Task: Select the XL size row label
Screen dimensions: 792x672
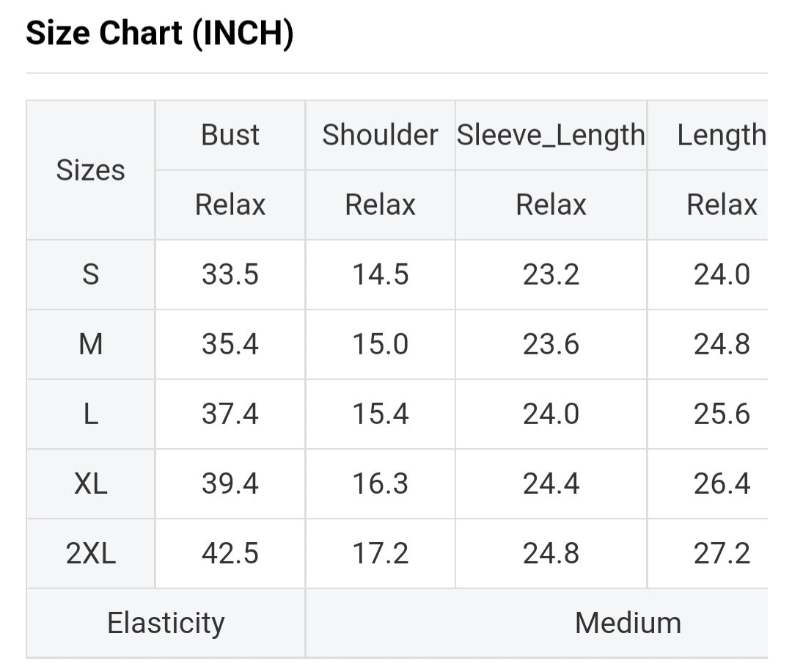Action: pos(90,484)
